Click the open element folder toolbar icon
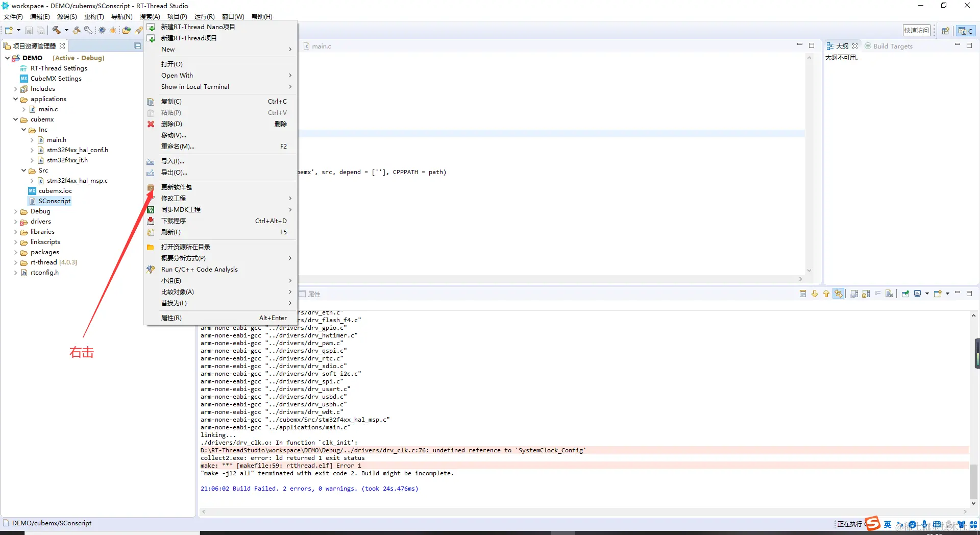 (126, 30)
